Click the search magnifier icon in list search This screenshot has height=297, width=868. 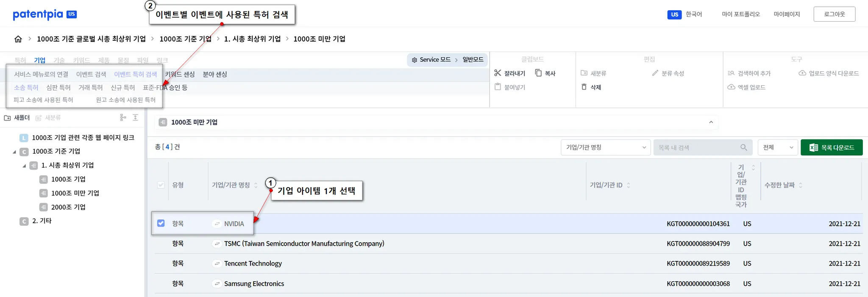click(744, 147)
